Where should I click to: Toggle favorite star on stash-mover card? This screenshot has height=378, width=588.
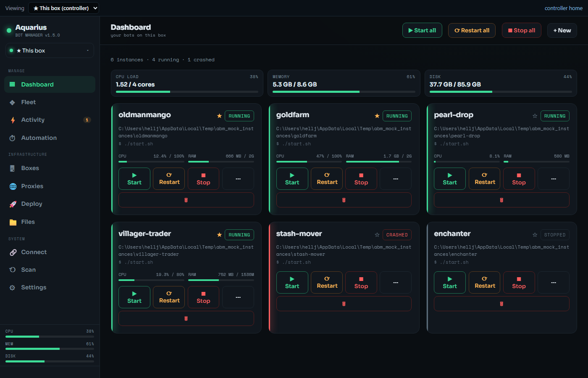point(377,235)
